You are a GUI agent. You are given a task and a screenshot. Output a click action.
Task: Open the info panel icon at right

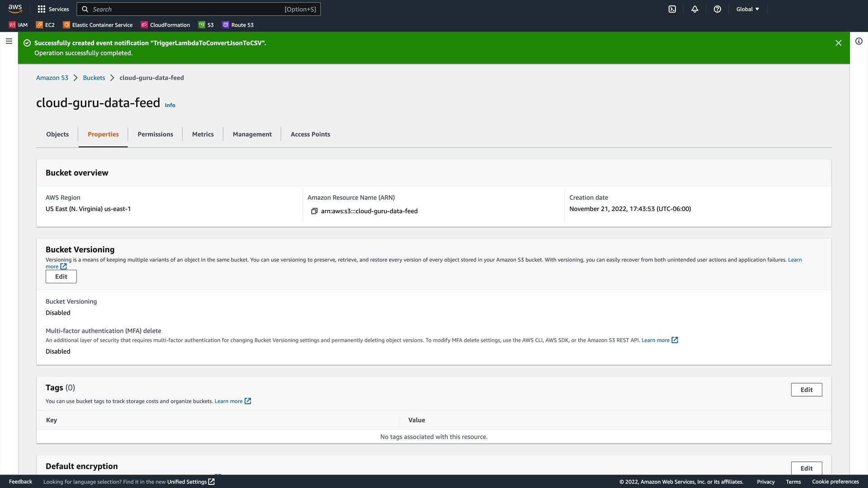[x=859, y=41]
